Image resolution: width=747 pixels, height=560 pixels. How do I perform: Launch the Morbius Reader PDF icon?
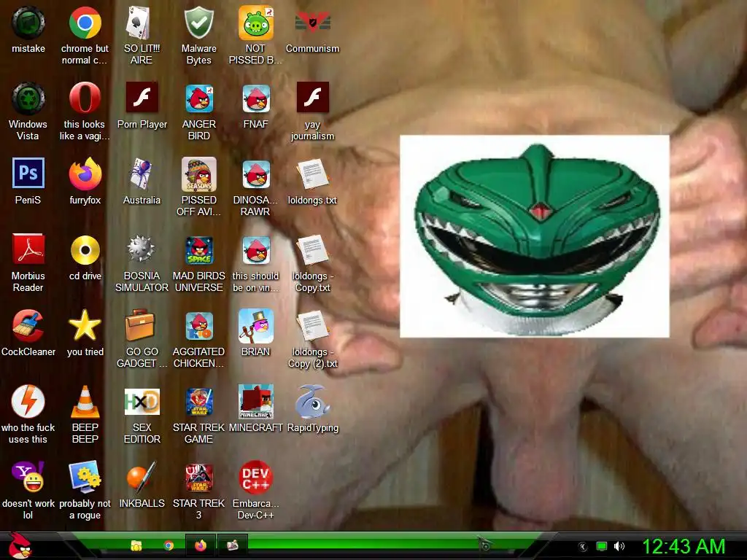28,249
